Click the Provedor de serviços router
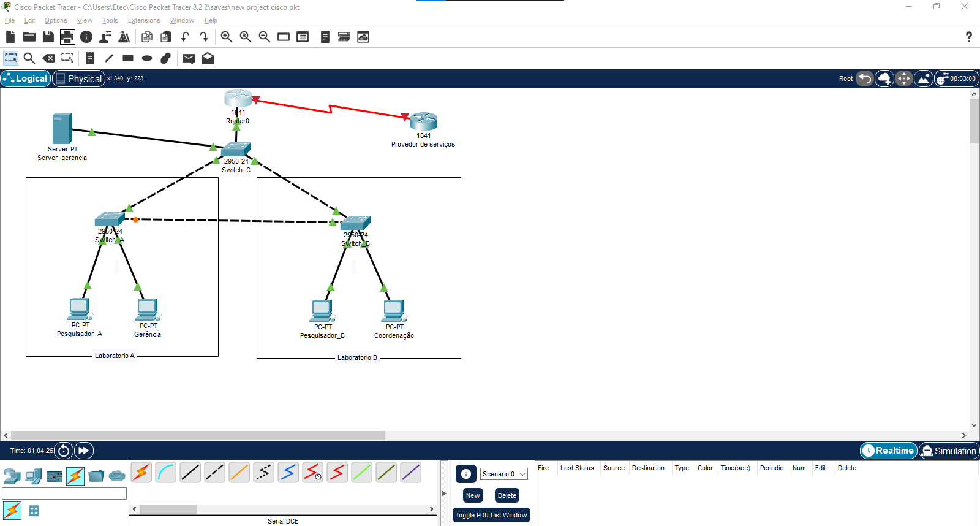 423,121
